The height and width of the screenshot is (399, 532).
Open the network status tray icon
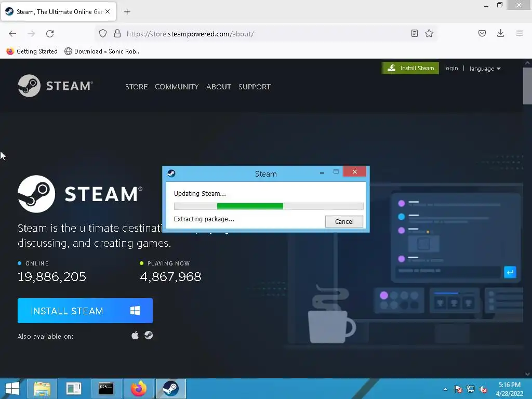(x=471, y=389)
